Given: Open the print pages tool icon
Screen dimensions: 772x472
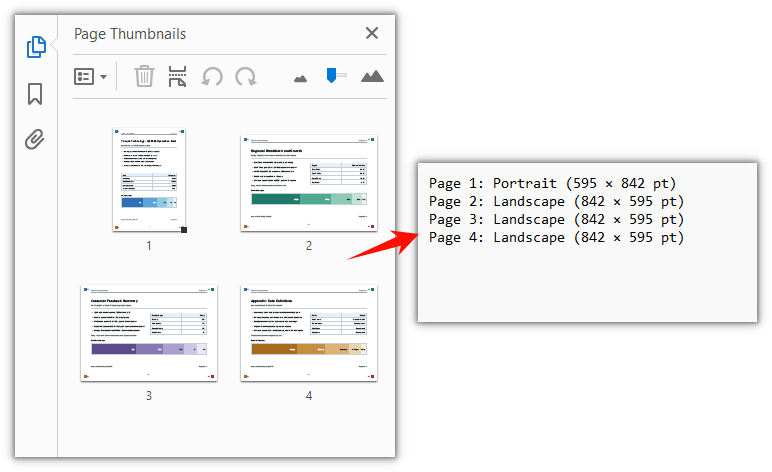Looking at the screenshot, I should [177, 76].
